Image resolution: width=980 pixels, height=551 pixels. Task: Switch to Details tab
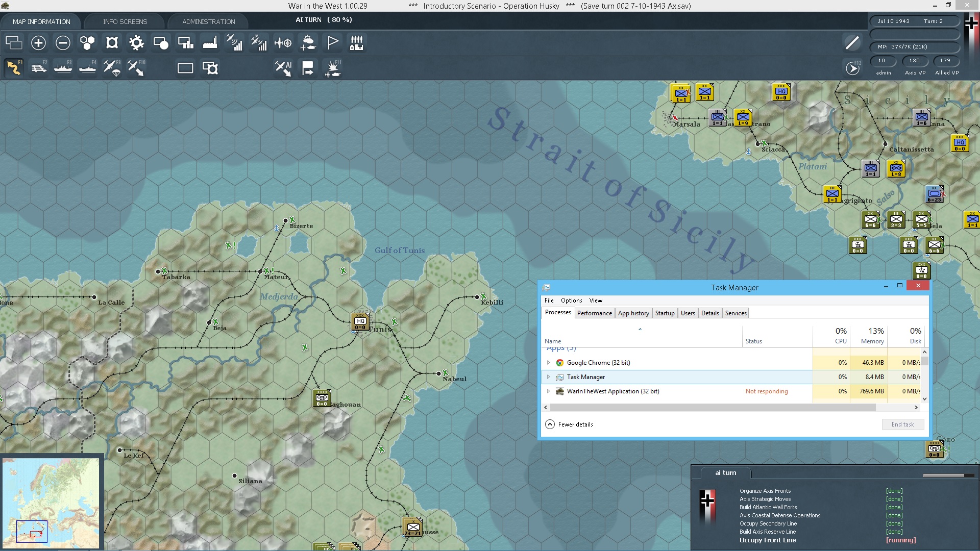click(710, 313)
